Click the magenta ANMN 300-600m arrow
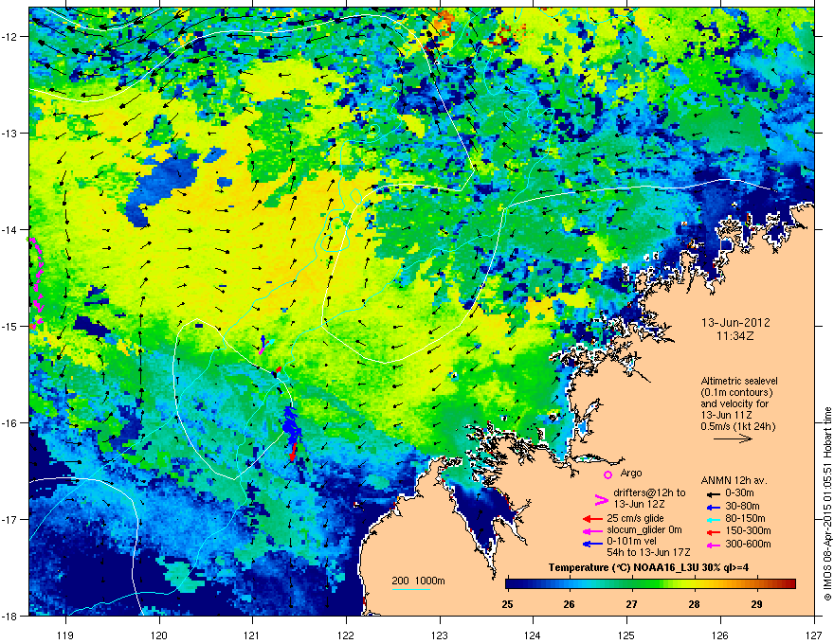The width and height of the screenshot is (834, 644). [x=712, y=545]
